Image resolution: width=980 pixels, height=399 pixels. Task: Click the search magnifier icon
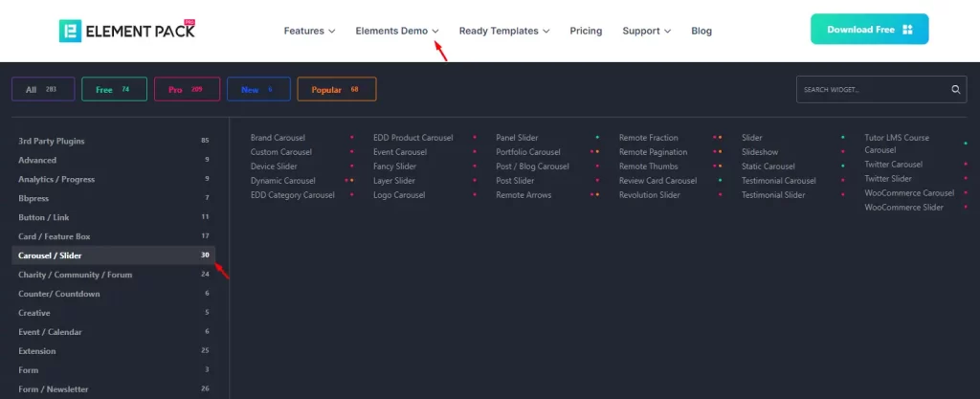pyautogui.click(x=956, y=89)
